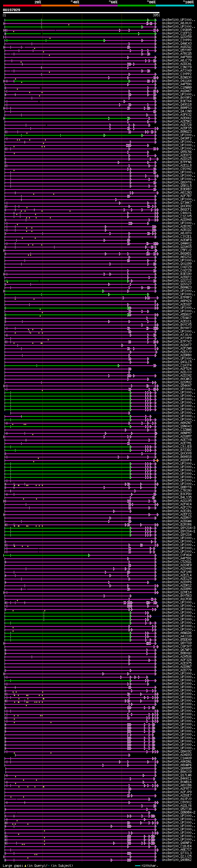197x868 pixels.
Task: Select label UniRef100_C3NIT9
Action: pyautogui.click(x=177, y=67)
